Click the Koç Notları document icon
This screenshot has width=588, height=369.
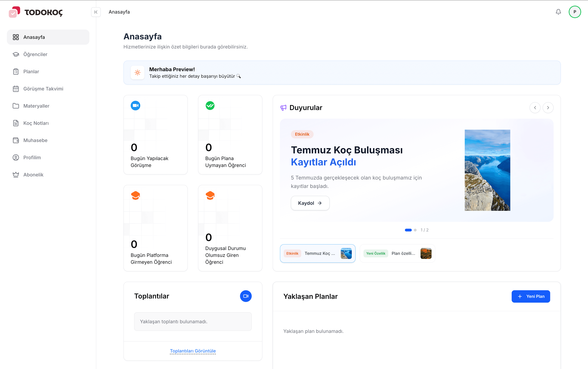(x=16, y=123)
